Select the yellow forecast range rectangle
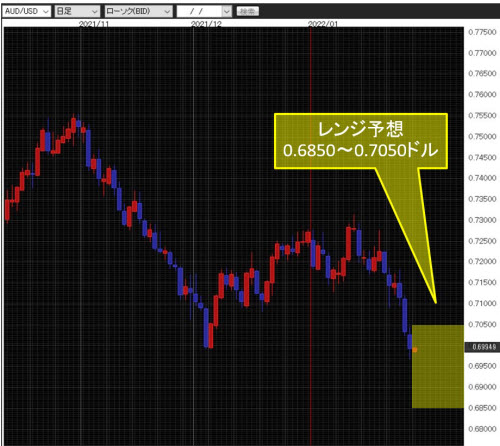Screen dimensions: 500x446 438,366
